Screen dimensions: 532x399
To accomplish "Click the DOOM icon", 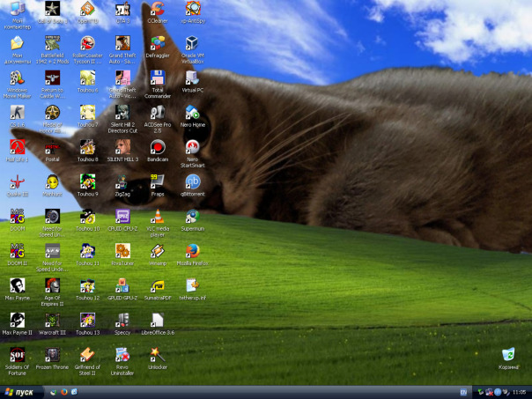I will pyautogui.click(x=17, y=217).
